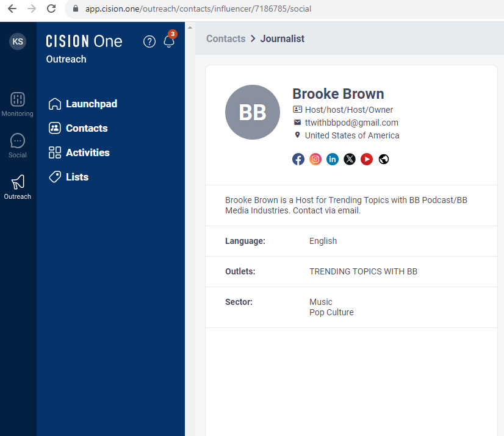Open the help question mark icon

click(149, 41)
